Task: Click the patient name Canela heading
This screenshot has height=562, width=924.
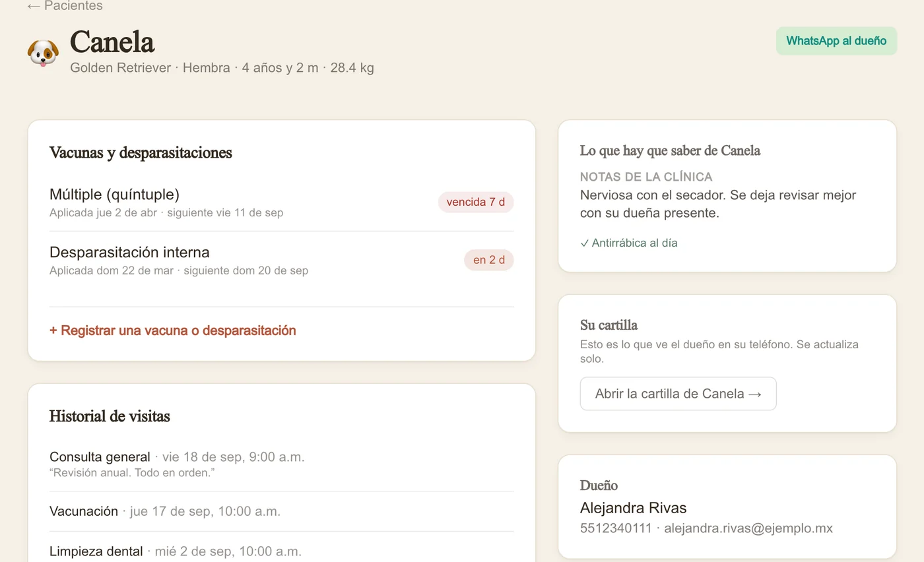Action: coord(112,42)
